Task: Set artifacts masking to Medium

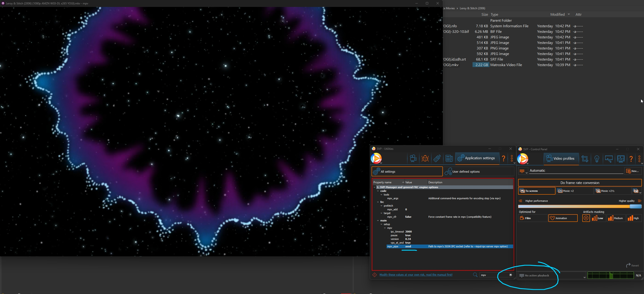Action: point(616,218)
